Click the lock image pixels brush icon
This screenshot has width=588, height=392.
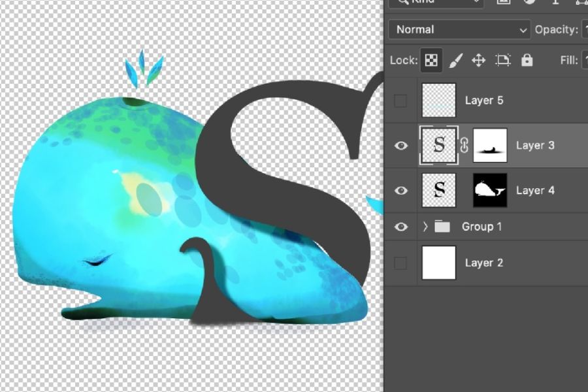point(456,60)
